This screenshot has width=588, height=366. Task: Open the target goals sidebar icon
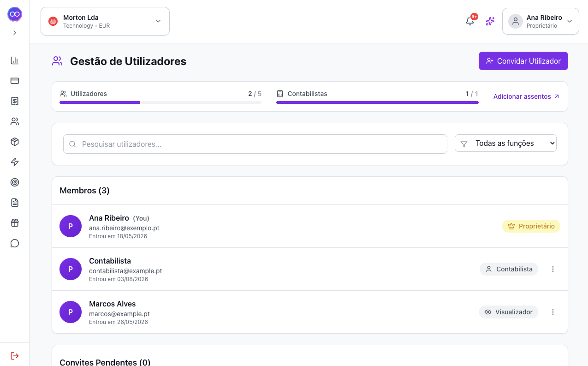click(x=15, y=182)
